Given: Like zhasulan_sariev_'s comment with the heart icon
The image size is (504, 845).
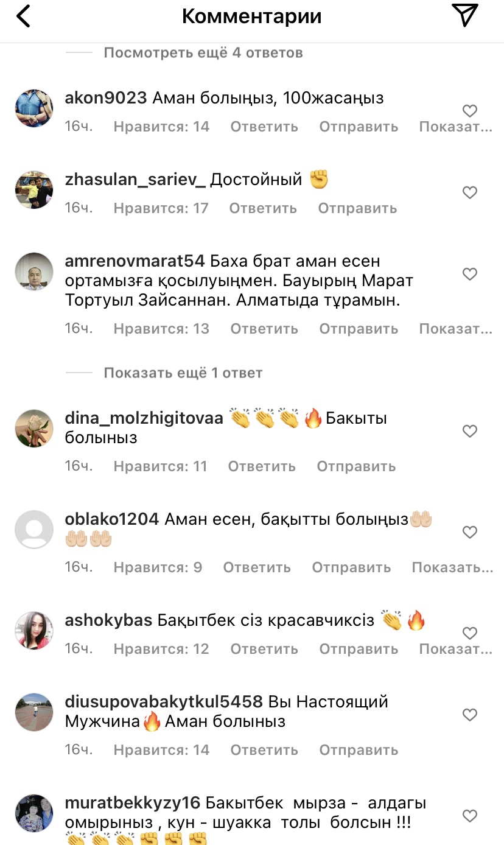Looking at the screenshot, I should 469,192.
